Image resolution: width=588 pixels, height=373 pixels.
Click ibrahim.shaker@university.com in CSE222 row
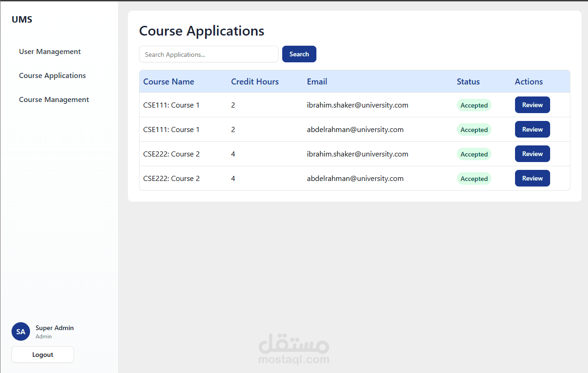pos(358,154)
